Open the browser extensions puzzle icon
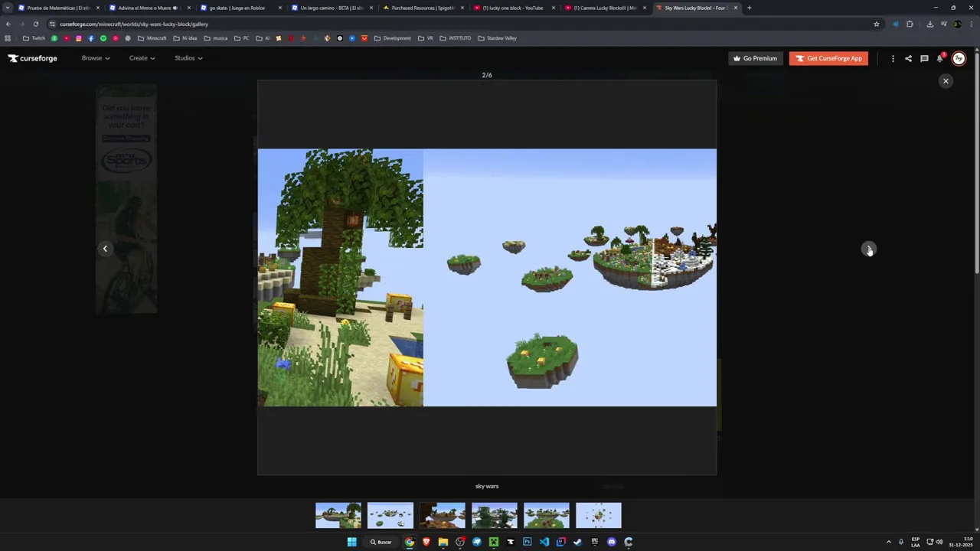Image resolution: width=980 pixels, height=551 pixels. click(910, 24)
